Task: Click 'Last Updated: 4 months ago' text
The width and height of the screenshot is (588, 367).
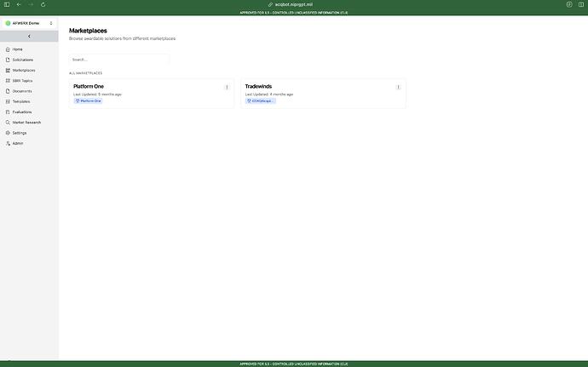Action: (x=269, y=95)
